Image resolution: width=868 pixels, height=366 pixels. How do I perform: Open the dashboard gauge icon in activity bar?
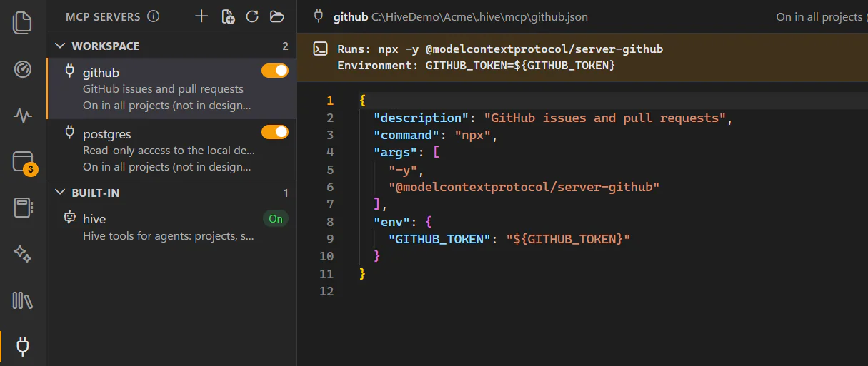point(23,69)
